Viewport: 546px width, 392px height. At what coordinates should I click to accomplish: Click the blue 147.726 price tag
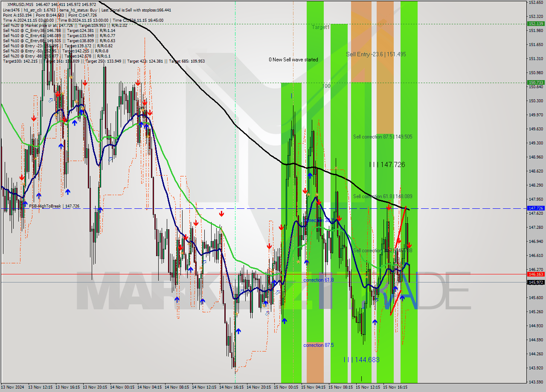pos(535,208)
